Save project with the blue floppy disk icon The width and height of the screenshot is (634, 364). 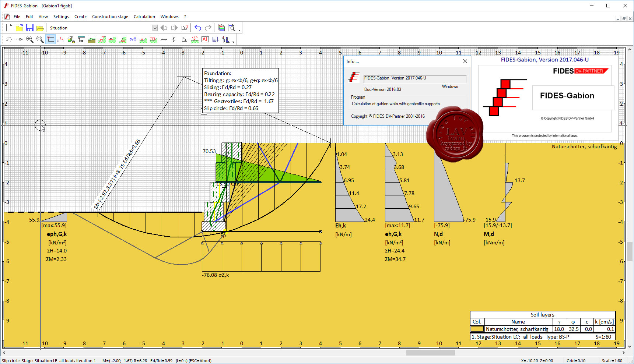point(30,28)
